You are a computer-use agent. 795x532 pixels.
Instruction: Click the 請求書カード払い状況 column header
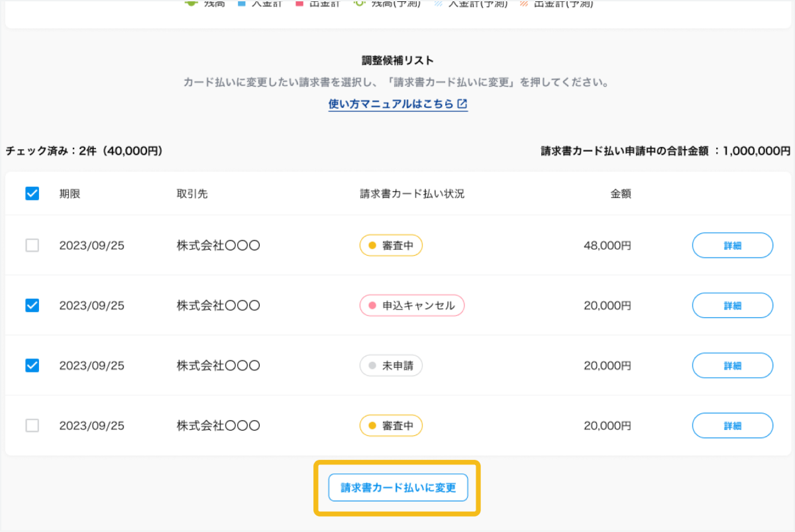point(412,194)
